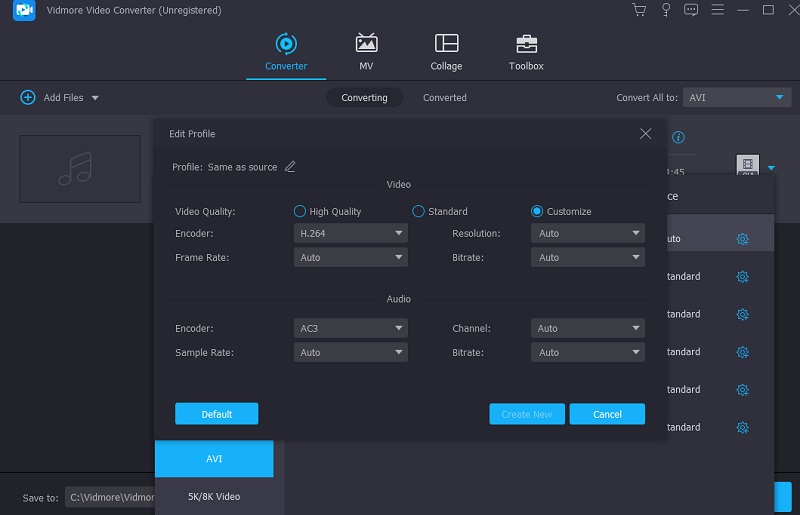
Task: Open the AC3 audio encoder dropdown
Action: pos(351,328)
